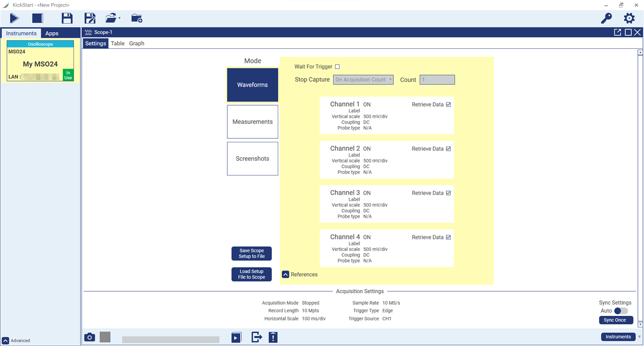This screenshot has width=644, height=346.
Task: Take a screenshot with the camera icon
Action: click(89, 337)
